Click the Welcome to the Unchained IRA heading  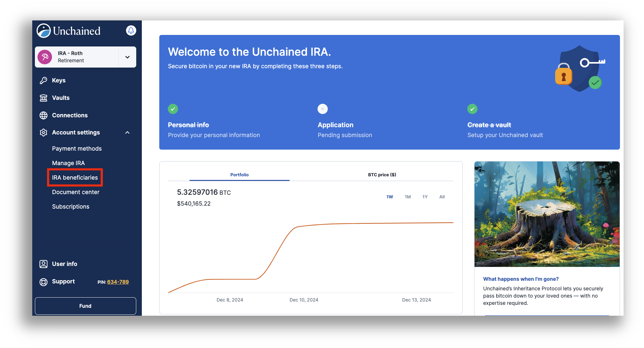click(249, 52)
